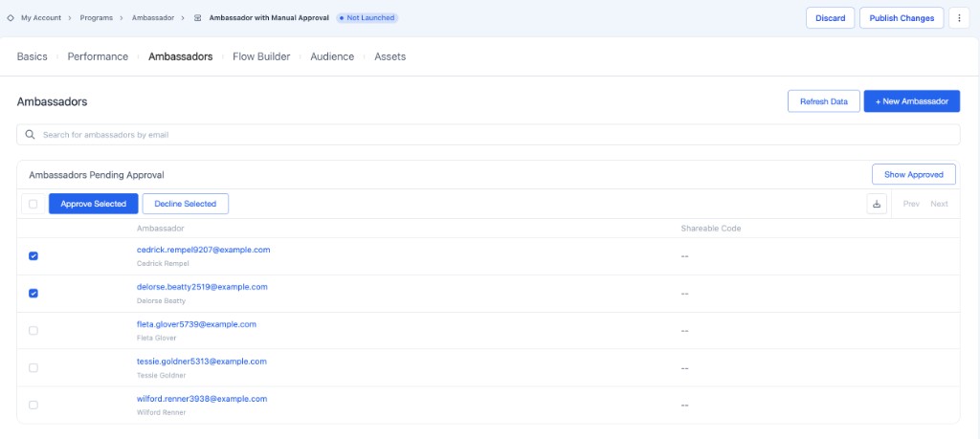Open fleta.glover5739@example.com link

(196, 325)
